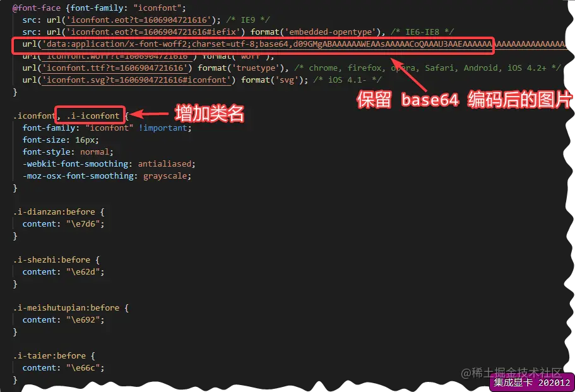Click the first iconfont.eot IE9 URL
This screenshot has height=392, width=575.
click(x=141, y=20)
